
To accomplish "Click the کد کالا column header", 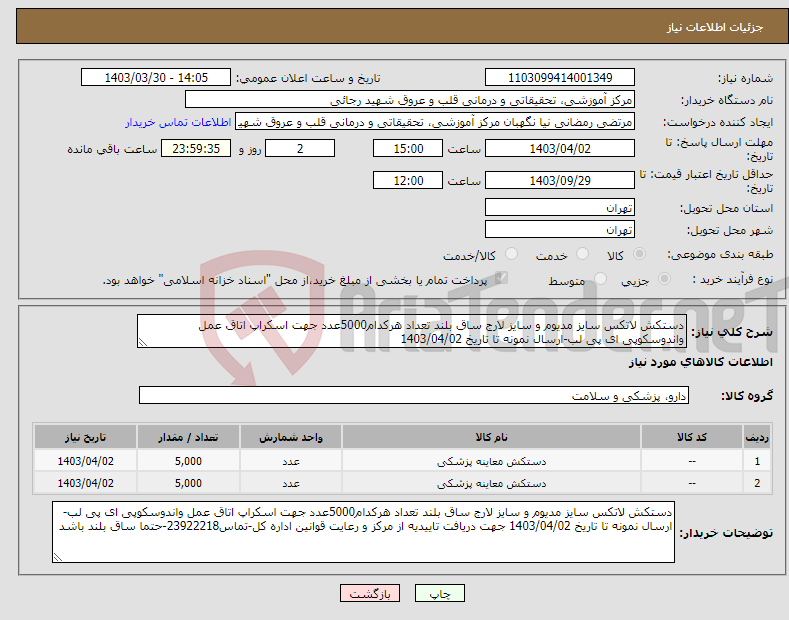I will pyautogui.click(x=691, y=437).
